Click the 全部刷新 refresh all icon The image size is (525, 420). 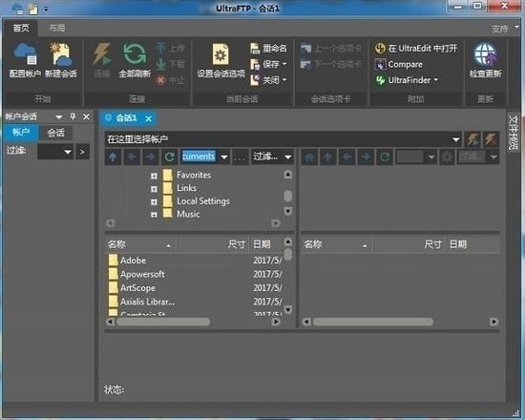coord(135,53)
